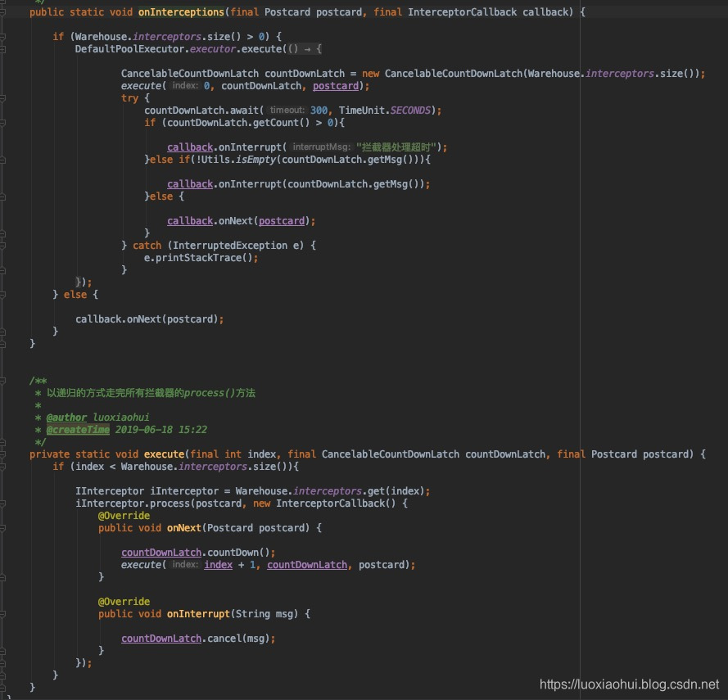Fold the else-if Utils.isEmpty block

2,160
